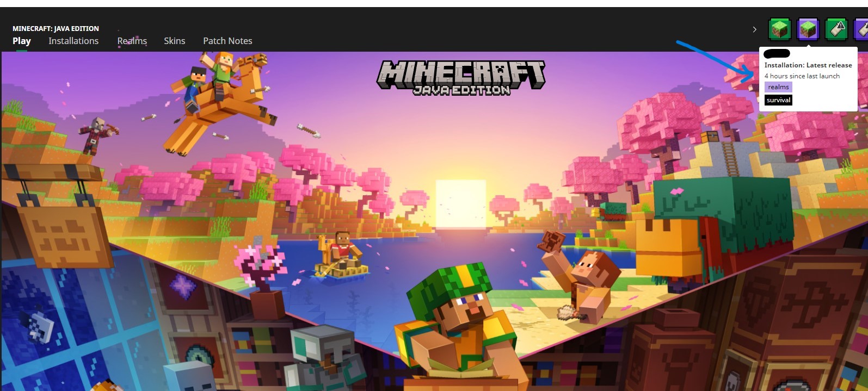
Task: View the Patch Notes tab
Action: click(x=227, y=41)
